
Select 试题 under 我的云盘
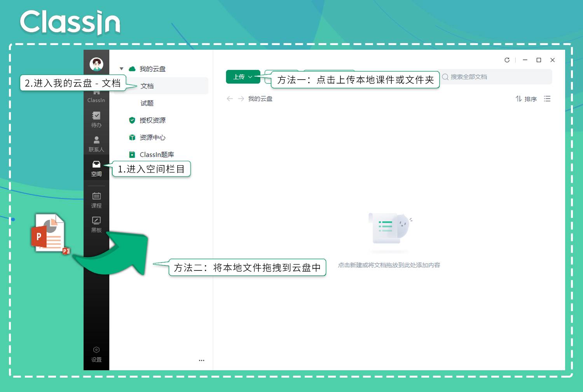[x=147, y=103]
